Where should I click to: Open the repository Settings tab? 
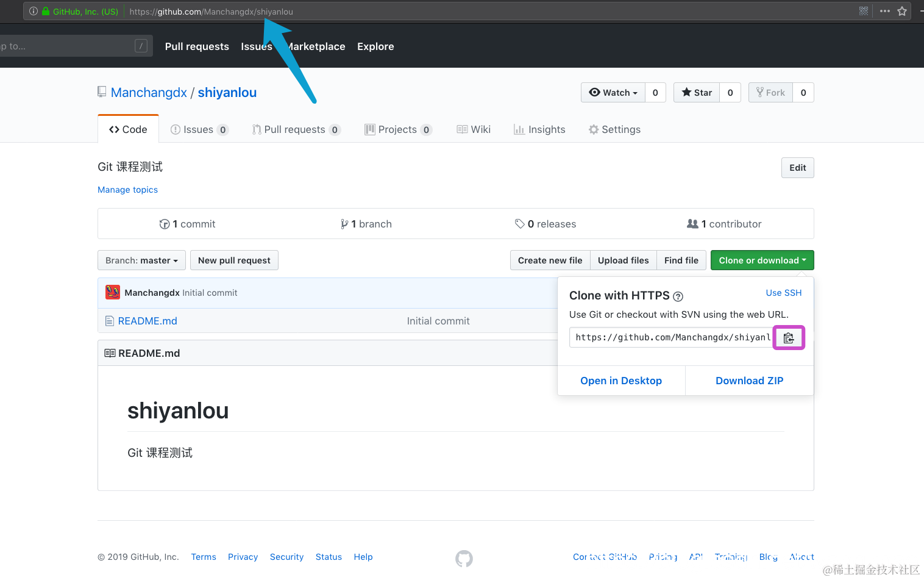(614, 129)
